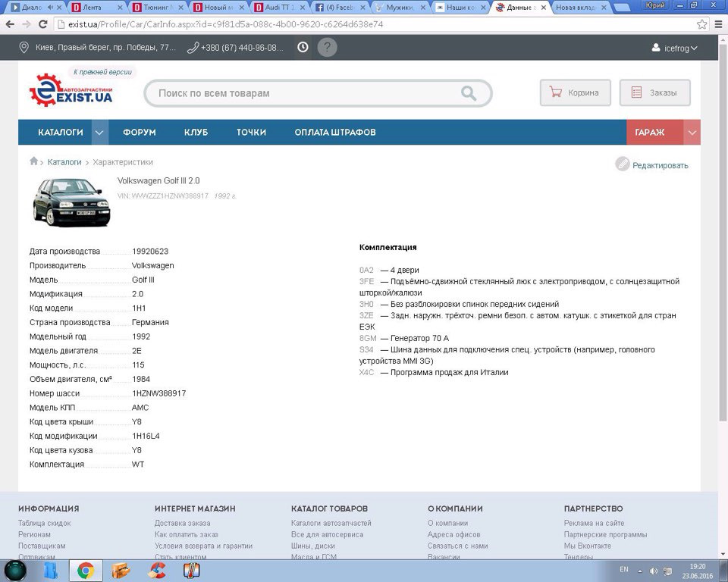
Task: Switch to the Новая вкладка tab
Action: [x=580, y=8]
